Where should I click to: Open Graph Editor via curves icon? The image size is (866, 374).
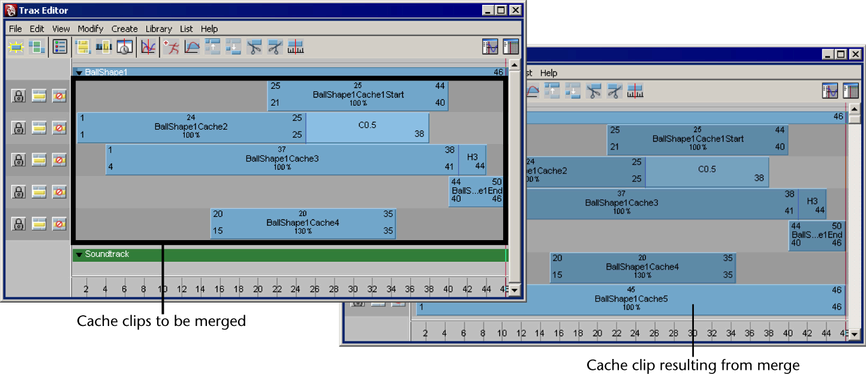point(148,48)
